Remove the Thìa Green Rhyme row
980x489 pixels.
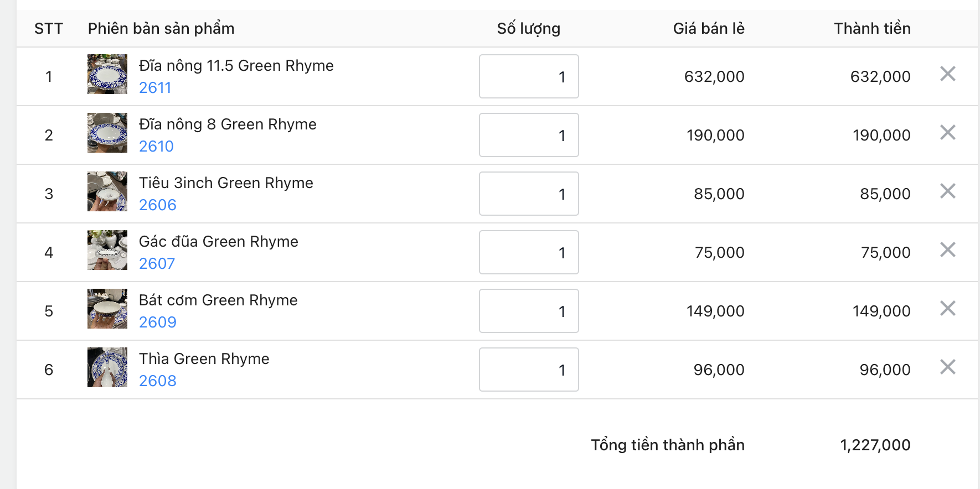click(947, 367)
